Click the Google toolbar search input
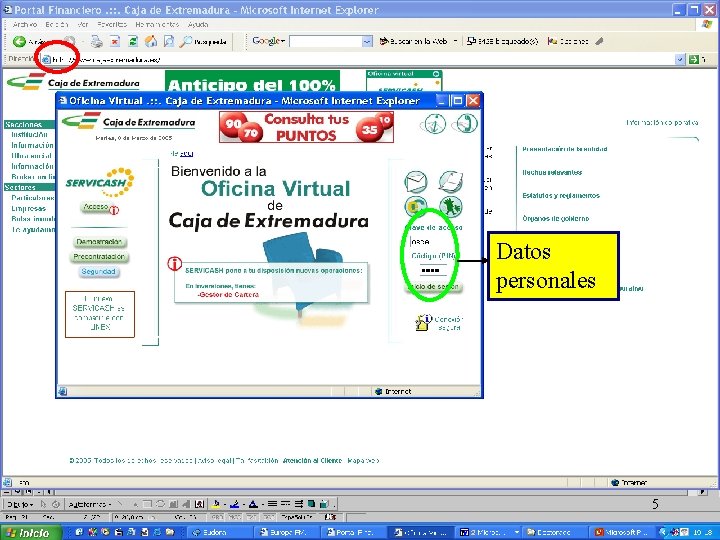This screenshot has height=540, width=720. point(326,42)
